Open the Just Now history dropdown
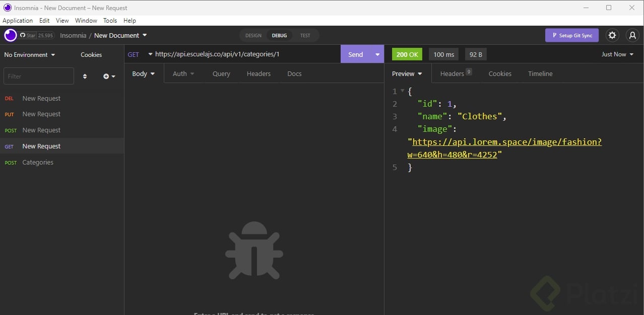The height and width of the screenshot is (315, 644). click(x=618, y=54)
